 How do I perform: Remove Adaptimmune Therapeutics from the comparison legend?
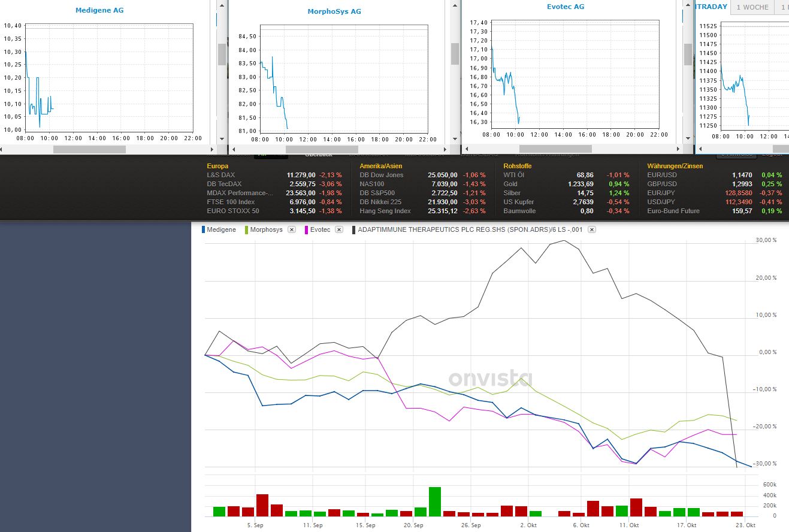click(x=592, y=229)
